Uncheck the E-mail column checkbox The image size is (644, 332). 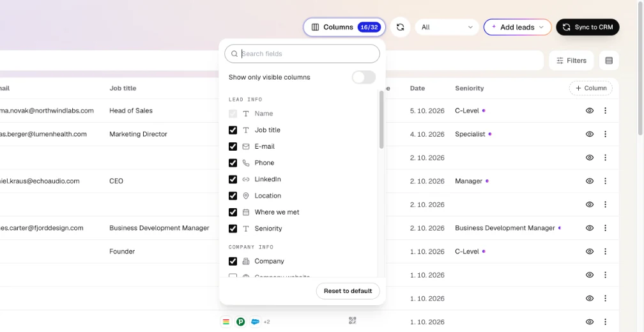point(233,146)
